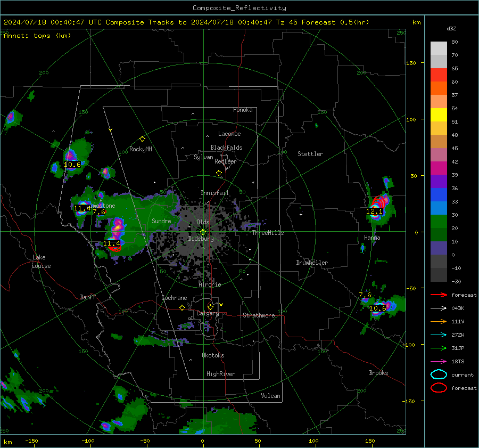
Task: Click the HighRiver city label
Action: coord(221,374)
